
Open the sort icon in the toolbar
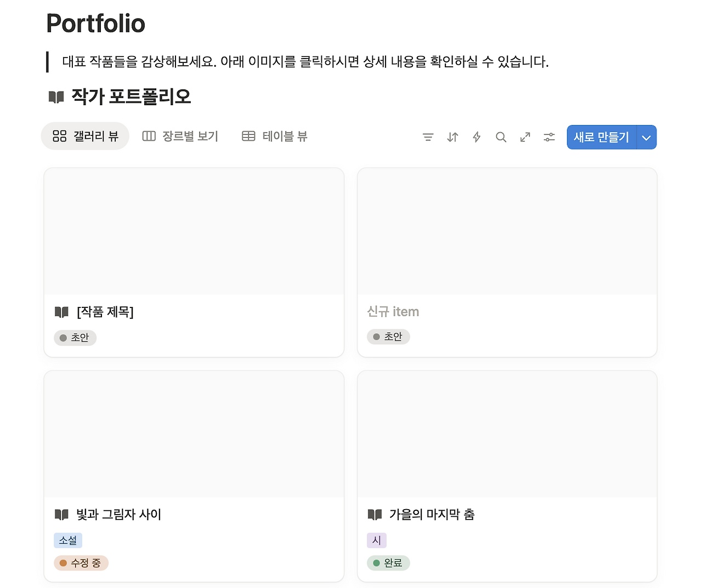click(452, 137)
